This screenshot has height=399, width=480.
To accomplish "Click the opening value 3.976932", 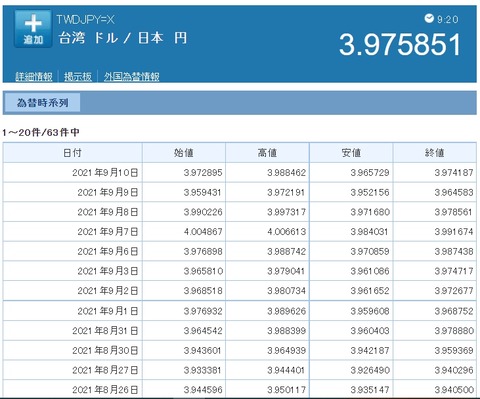I will 203,311.
